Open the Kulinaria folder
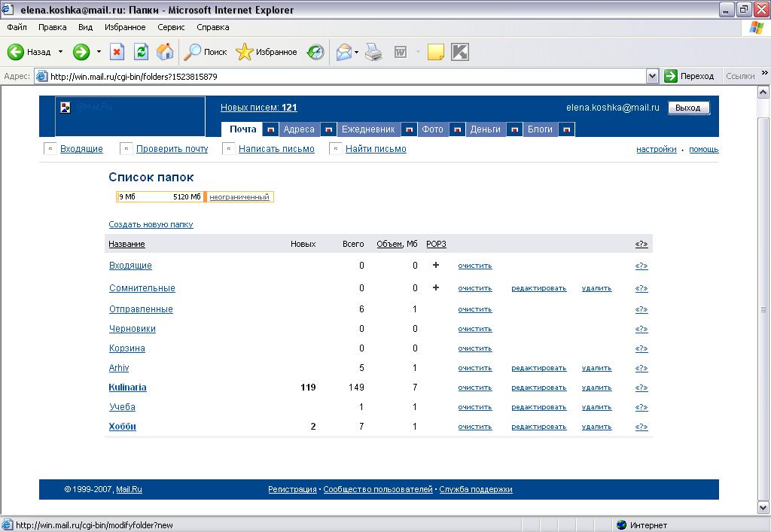The height and width of the screenshot is (532, 771). tap(127, 387)
